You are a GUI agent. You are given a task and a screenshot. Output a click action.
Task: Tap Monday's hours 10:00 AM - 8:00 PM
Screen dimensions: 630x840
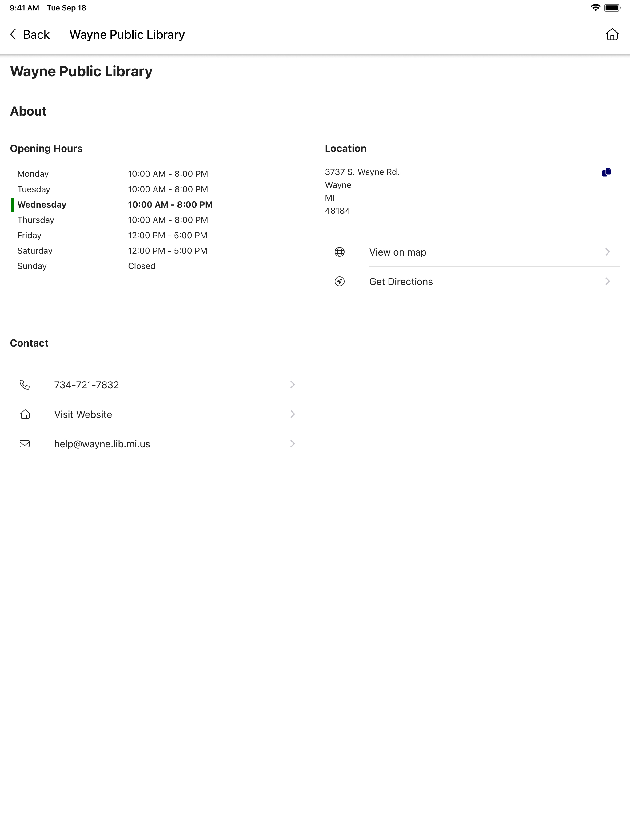point(168,174)
